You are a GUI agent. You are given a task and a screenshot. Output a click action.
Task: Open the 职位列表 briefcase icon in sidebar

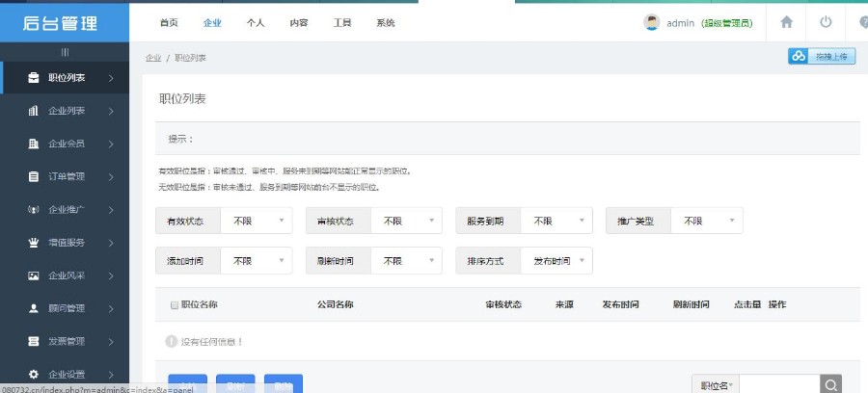click(34, 78)
